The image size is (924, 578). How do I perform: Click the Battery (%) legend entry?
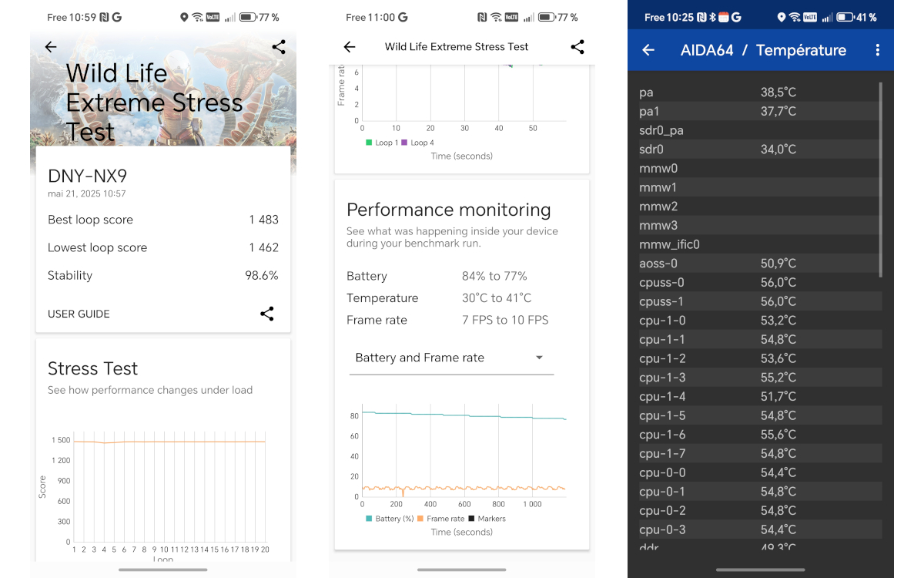point(390,519)
